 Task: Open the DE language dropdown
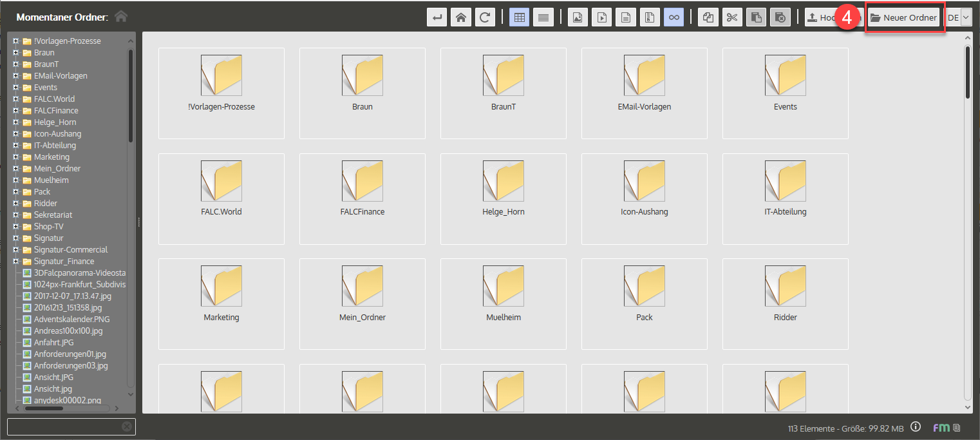pyautogui.click(x=965, y=18)
